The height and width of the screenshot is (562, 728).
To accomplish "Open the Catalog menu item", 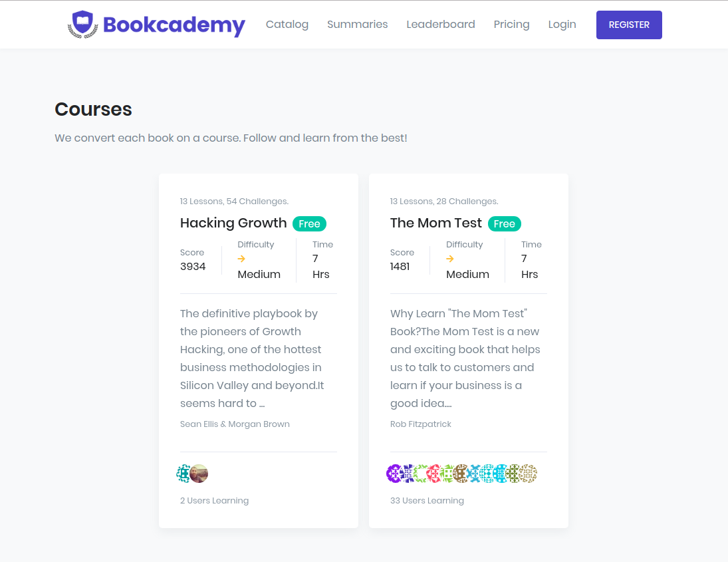I will [x=287, y=24].
